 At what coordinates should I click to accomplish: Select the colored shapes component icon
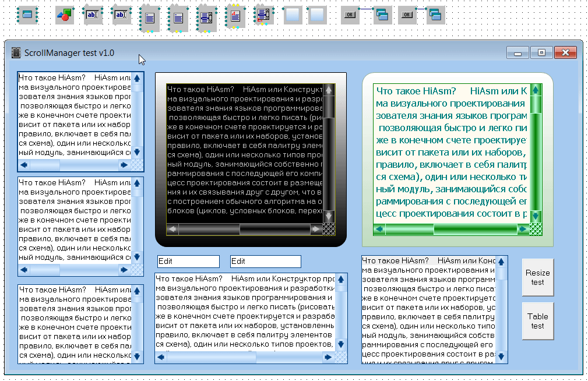65,15
